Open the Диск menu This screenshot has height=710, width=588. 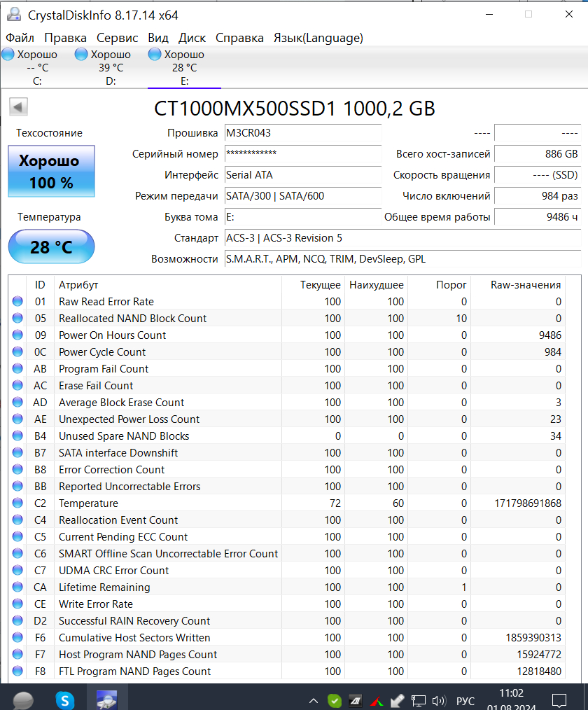click(192, 38)
